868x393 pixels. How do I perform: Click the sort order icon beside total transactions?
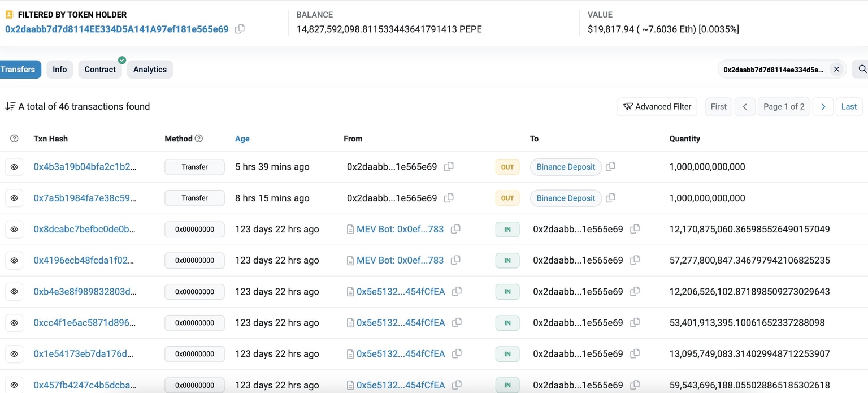tap(10, 106)
